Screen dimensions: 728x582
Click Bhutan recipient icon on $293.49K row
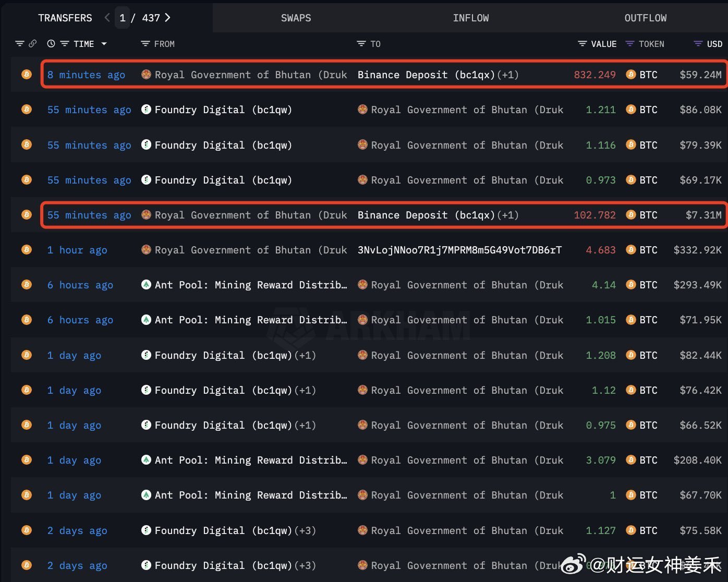362,285
